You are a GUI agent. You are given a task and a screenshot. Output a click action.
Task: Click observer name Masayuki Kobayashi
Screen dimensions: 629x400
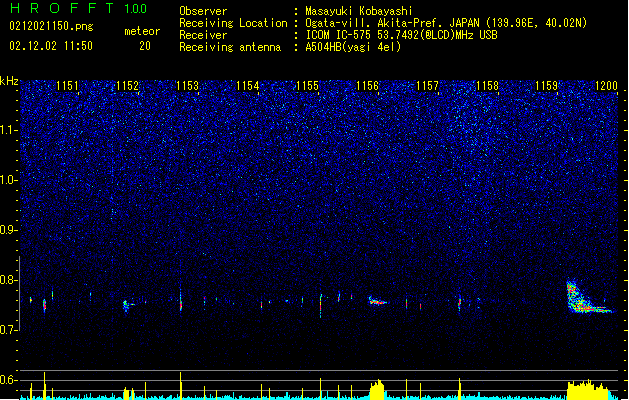click(359, 11)
